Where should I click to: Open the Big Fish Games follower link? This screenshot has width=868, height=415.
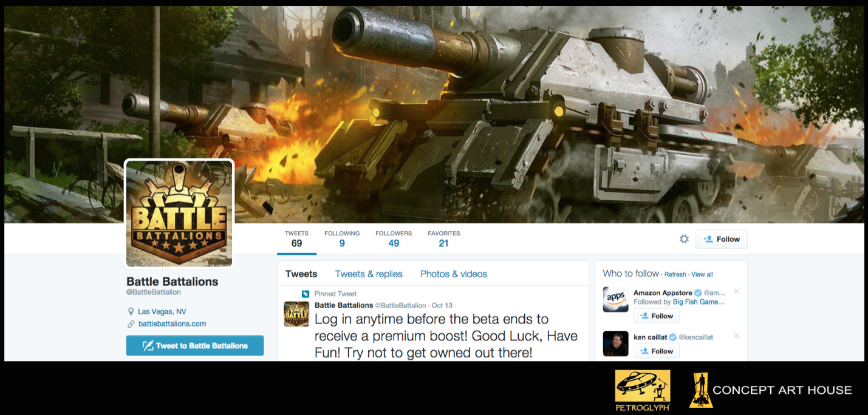click(x=699, y=302)
